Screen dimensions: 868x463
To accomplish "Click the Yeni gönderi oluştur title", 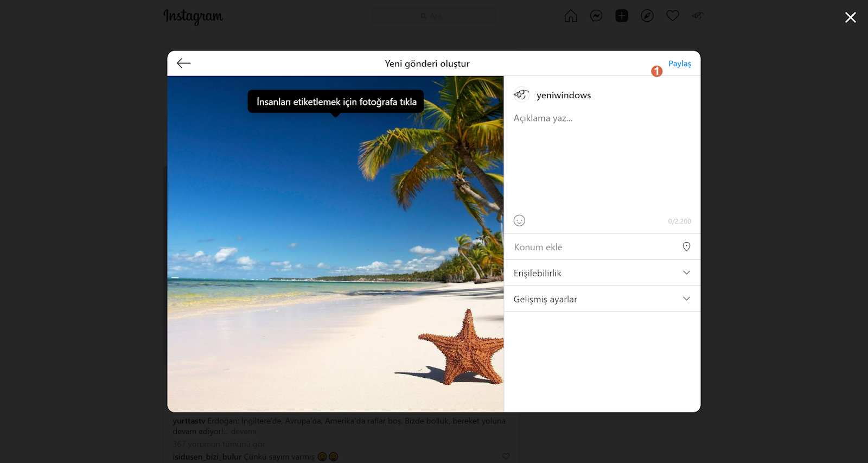I will (x=427, y=64).
